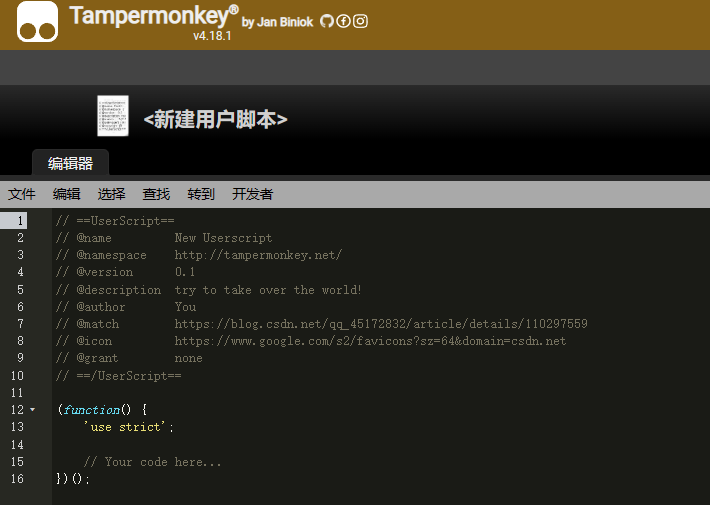
Task: Click version label v4.18.1
Action: pos(212,36)
